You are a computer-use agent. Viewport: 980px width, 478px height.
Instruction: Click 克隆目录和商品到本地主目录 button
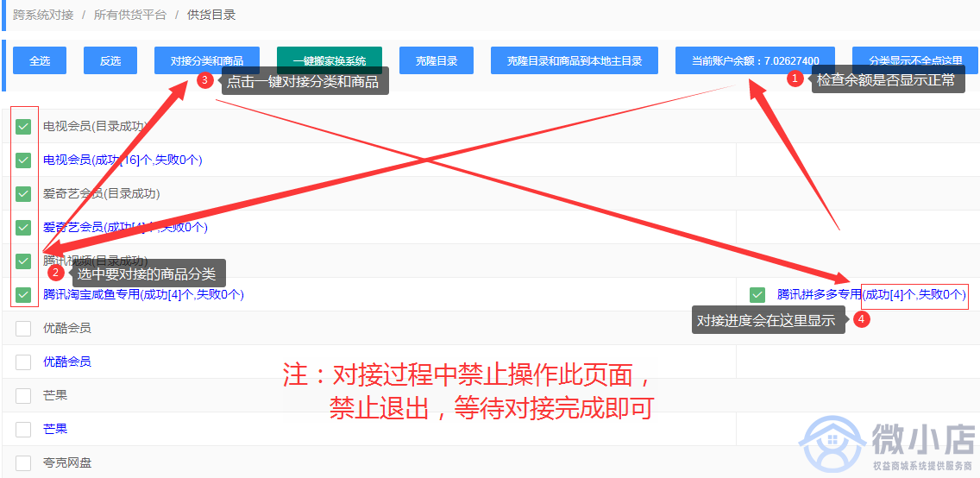575,60
